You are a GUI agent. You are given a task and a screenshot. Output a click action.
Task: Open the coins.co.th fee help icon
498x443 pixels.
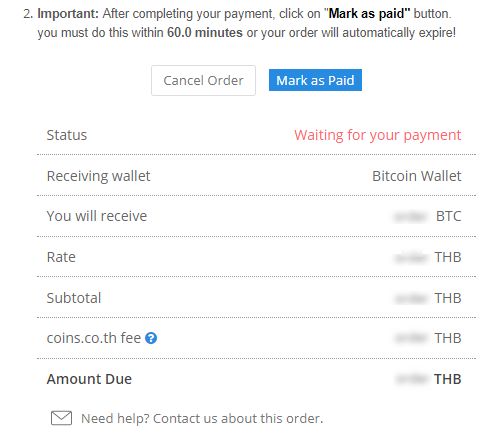tap(151, 338)
